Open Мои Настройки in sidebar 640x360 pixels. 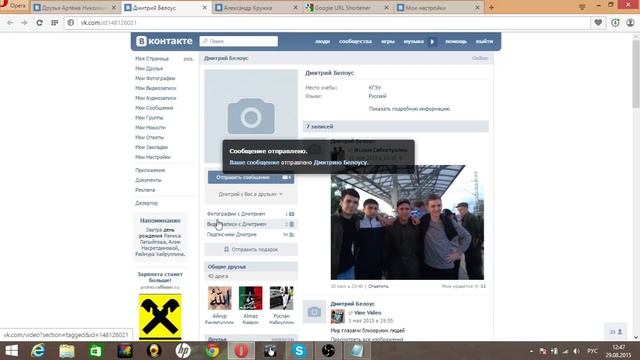[153, 157]
